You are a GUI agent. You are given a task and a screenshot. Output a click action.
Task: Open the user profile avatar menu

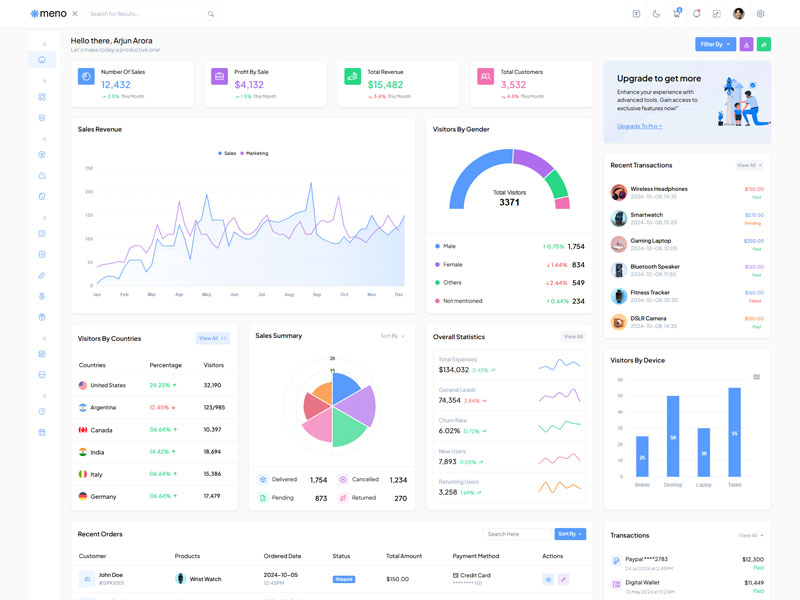click(739, 14)
